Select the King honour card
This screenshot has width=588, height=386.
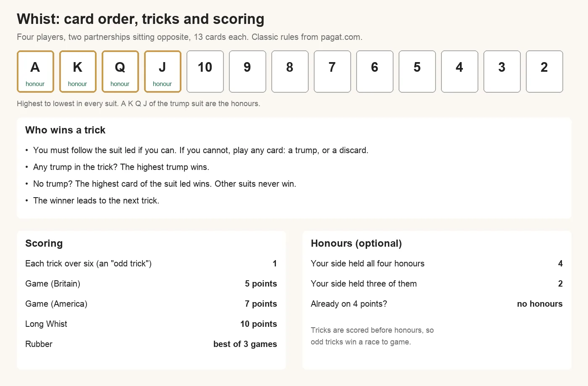coord(78,71)
